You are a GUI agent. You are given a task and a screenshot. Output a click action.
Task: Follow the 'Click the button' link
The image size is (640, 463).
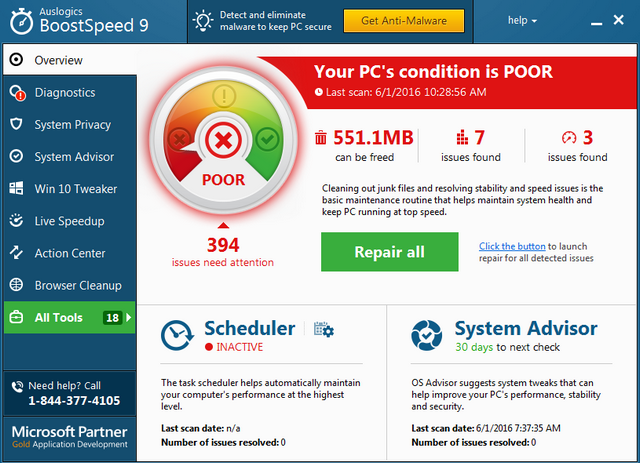point(512,246)
